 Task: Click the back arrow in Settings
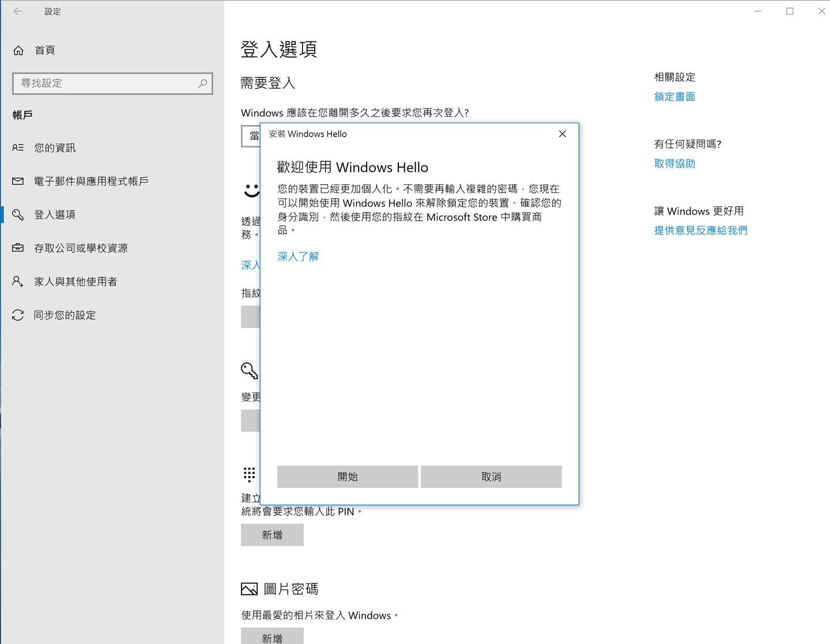point(18,11)
